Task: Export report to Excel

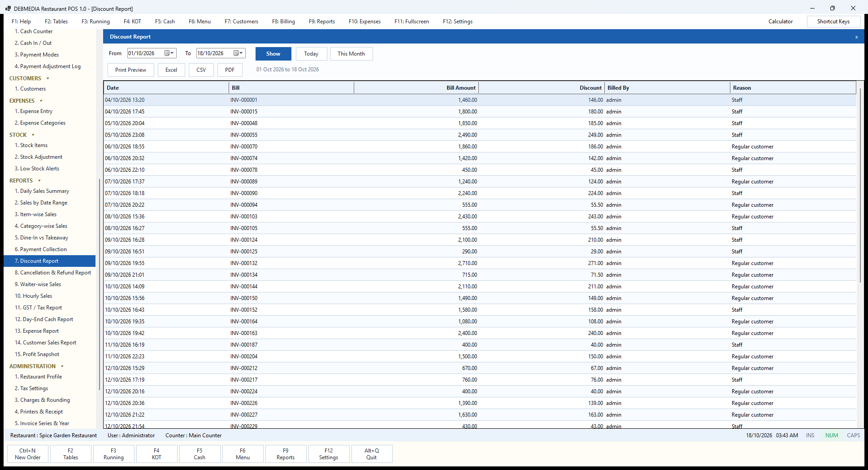Action: click(x=171, y=70)
